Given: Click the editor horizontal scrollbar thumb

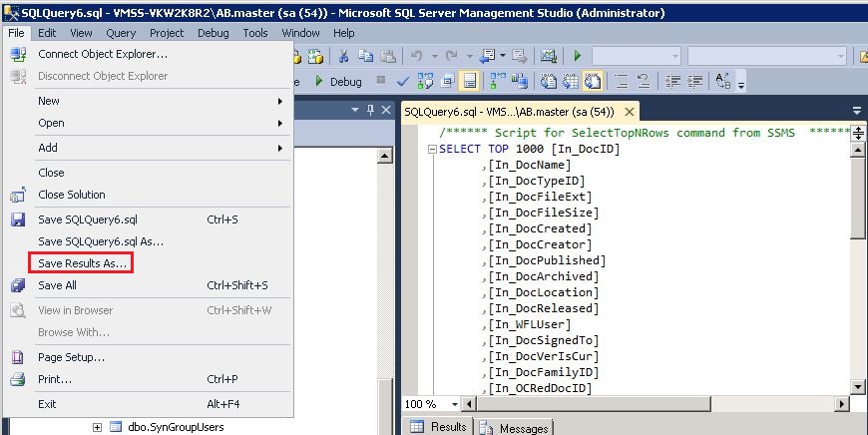Looking at the screenshot, I should click(594, 404).
